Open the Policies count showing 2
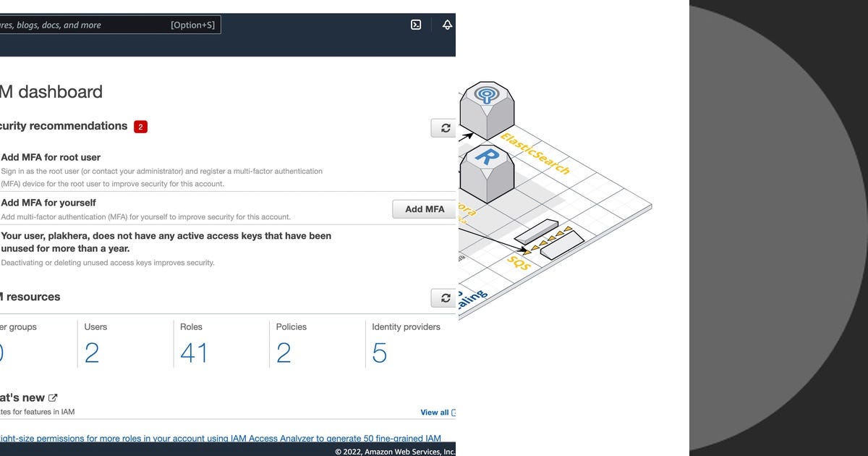 284,352
